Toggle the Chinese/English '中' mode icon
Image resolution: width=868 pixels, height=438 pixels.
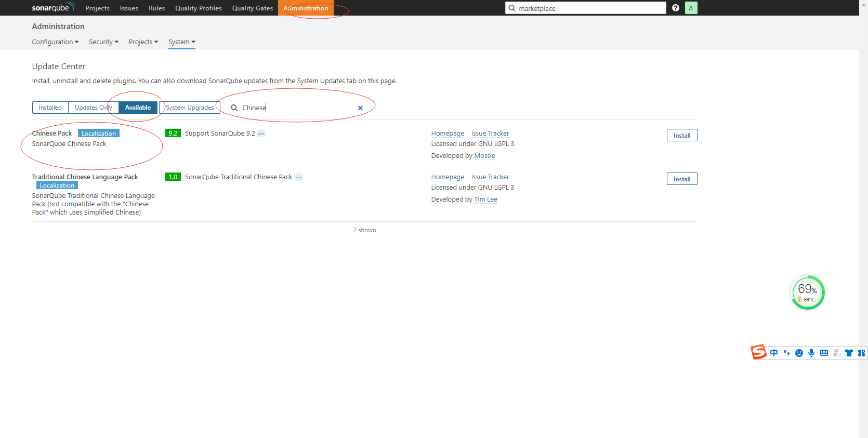[774, 353]
